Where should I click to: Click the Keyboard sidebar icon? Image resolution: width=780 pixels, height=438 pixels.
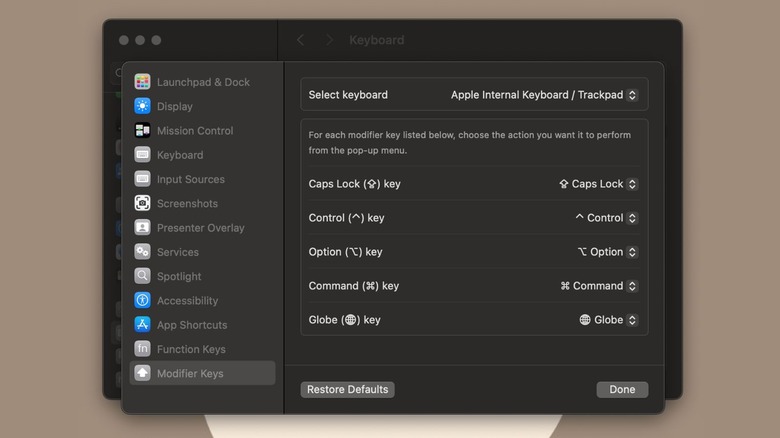142,155
